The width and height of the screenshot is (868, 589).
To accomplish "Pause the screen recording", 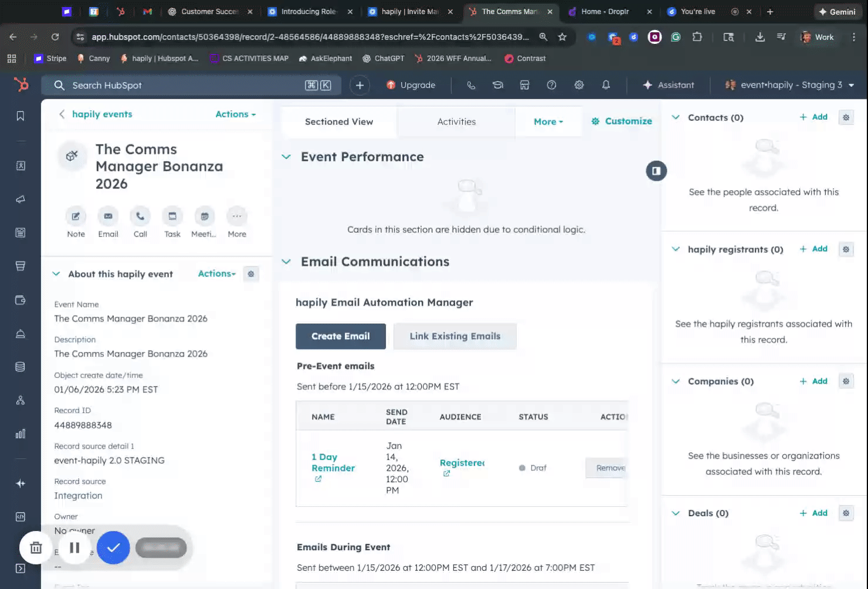I will tap(74, 547).
